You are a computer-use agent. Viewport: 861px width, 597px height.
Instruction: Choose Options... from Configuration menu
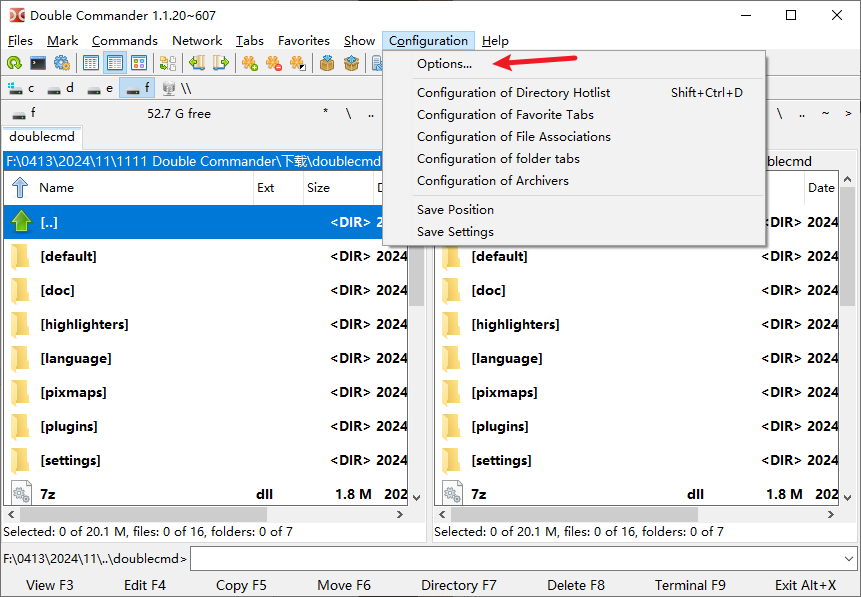444,64
